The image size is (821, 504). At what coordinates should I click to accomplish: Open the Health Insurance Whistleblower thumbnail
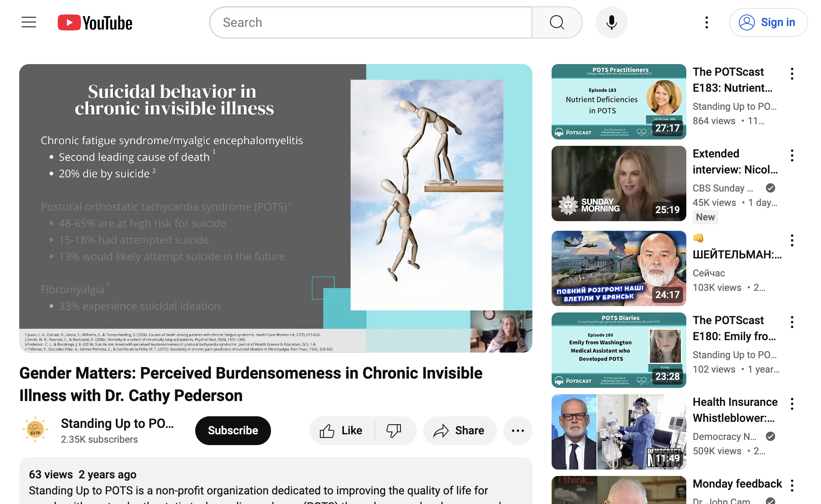pos(619,432)
